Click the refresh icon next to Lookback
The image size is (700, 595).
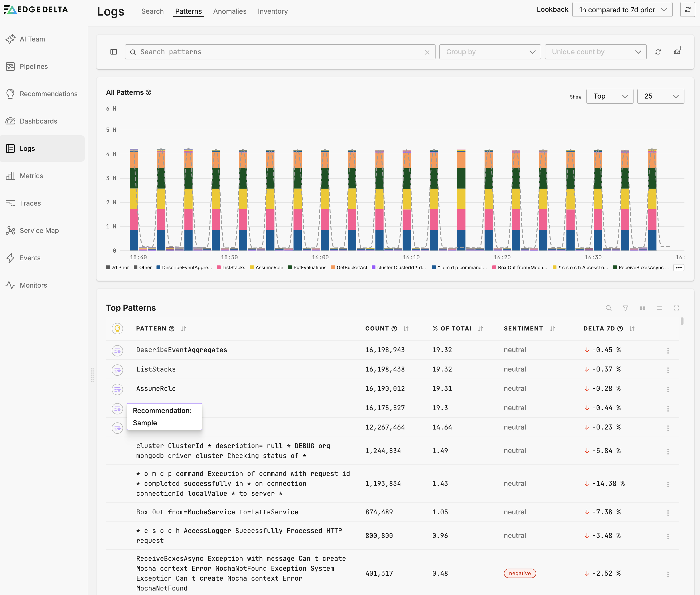(688, 9)
